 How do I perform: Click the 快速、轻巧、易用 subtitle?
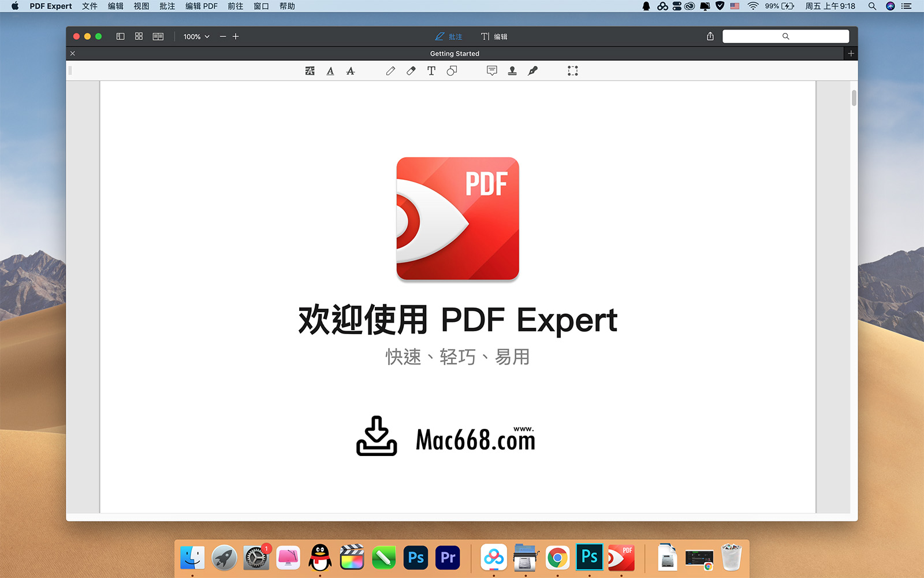tap(457, 357)
